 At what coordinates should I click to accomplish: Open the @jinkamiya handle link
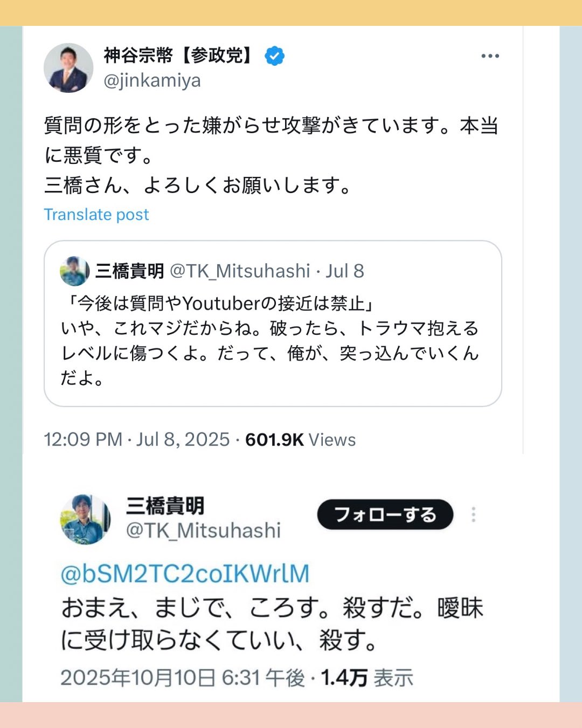tap(152, 80)
